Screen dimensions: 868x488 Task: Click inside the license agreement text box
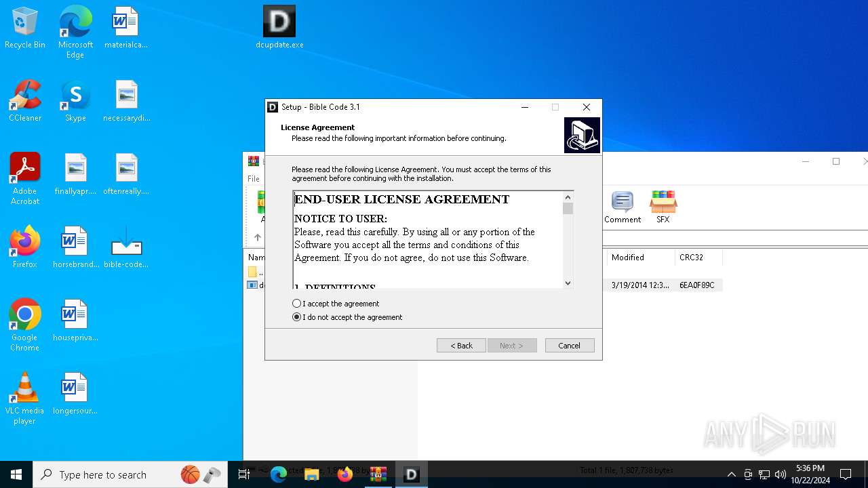tap(428, 240)
